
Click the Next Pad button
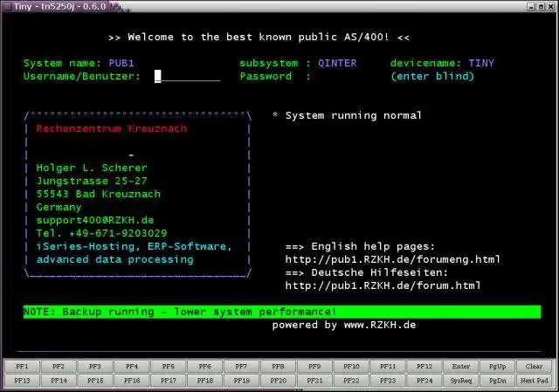pyautogui.click(x=535, y=381)
